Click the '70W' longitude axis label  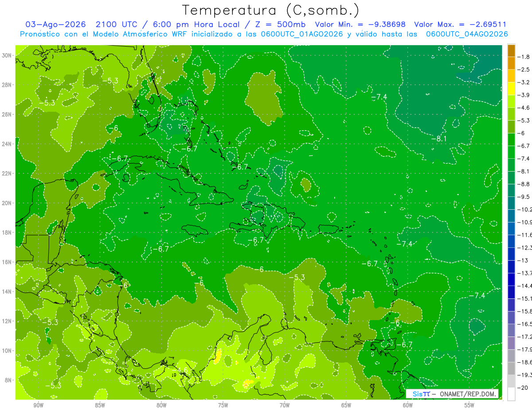pyautogui.click(x=285, y=405)
